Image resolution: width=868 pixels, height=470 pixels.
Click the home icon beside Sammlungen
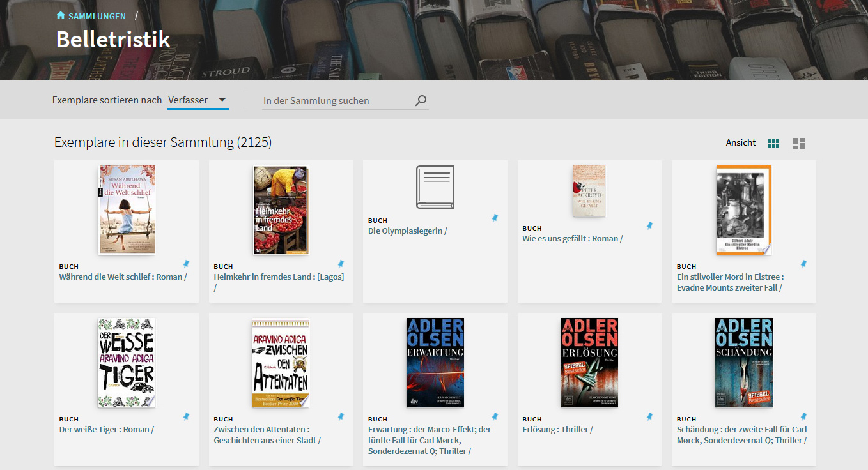pos(61,15)
